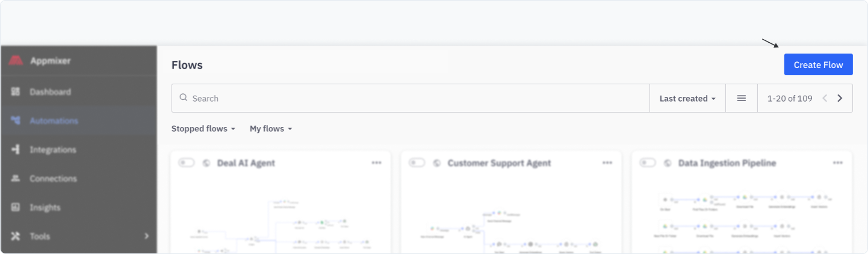This screenshot has width=868, height=254.
Task: Expand the My flows filter
Action: (271, 129)
